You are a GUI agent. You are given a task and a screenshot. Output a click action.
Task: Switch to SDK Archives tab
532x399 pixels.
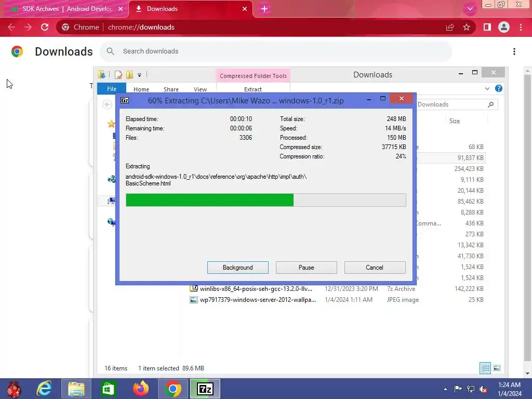click(64, 9)
